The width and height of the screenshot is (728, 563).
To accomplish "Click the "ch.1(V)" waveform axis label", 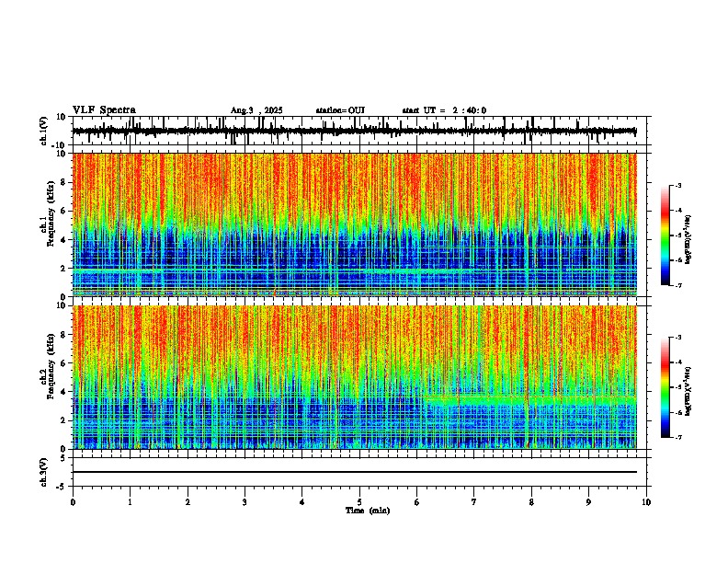I will click(44, 131).
